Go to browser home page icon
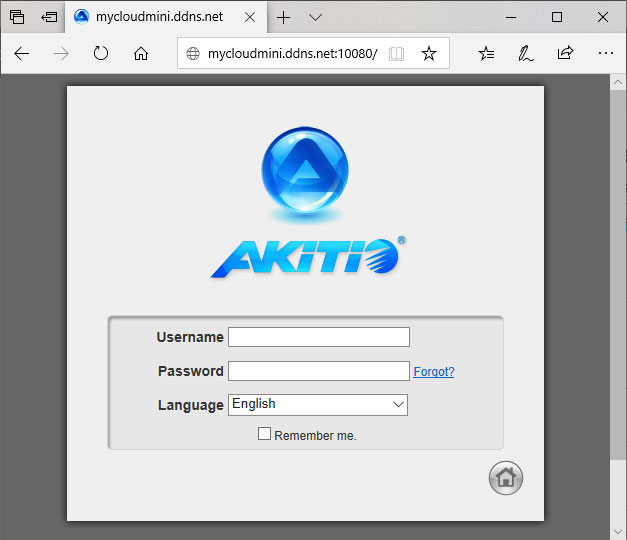This screenshot has height=540, width=627. pyautogui.click(x=141, y=54)
